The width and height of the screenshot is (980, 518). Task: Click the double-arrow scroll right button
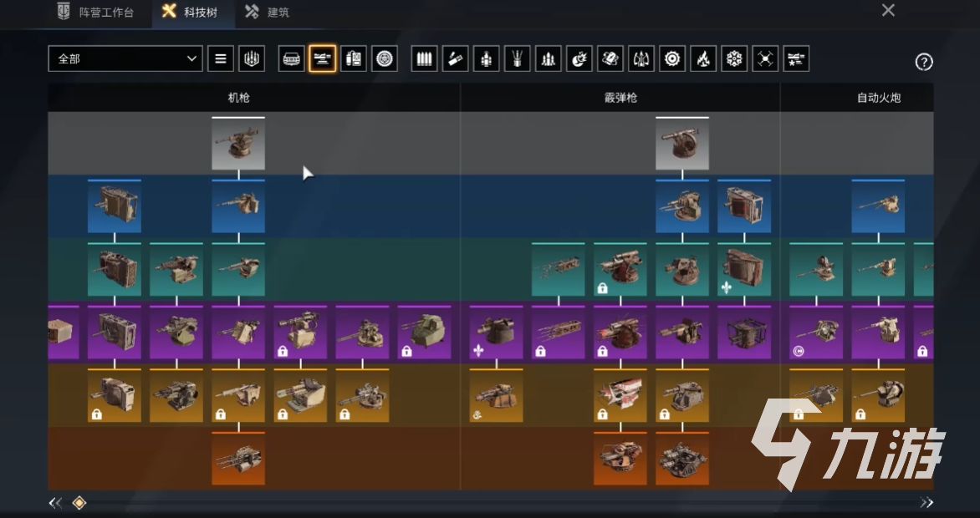(926, 502)
